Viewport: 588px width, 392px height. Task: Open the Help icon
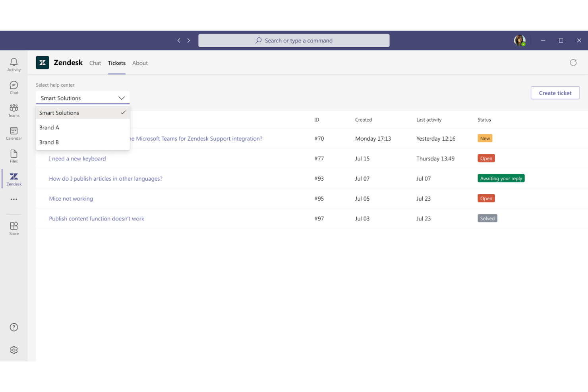click(x=14, y=327)
